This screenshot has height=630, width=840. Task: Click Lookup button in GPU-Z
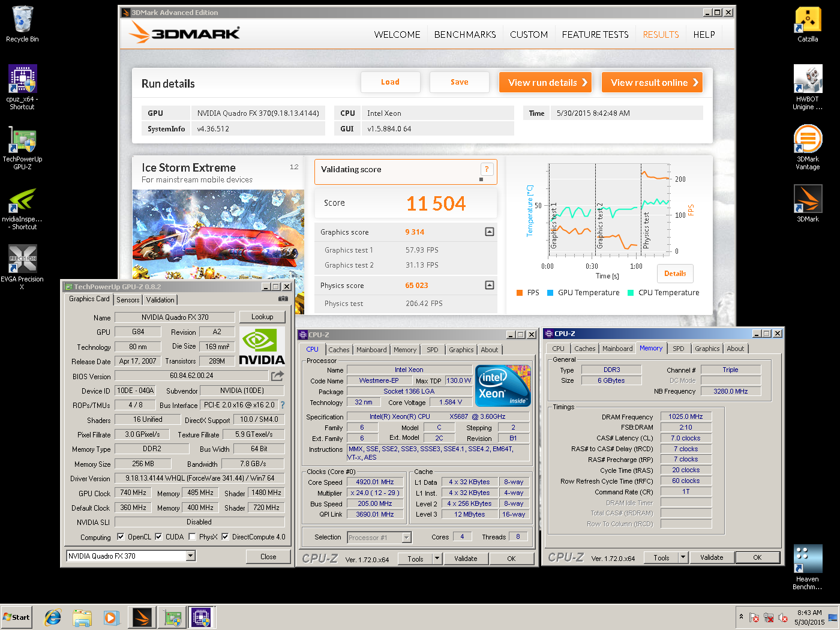click(x=262, y=317)
